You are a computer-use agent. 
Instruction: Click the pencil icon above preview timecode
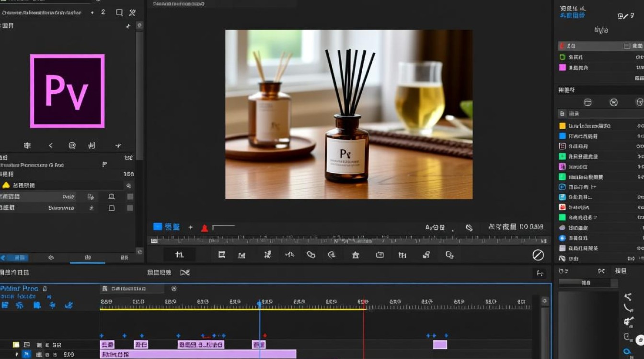coord(470,227)
